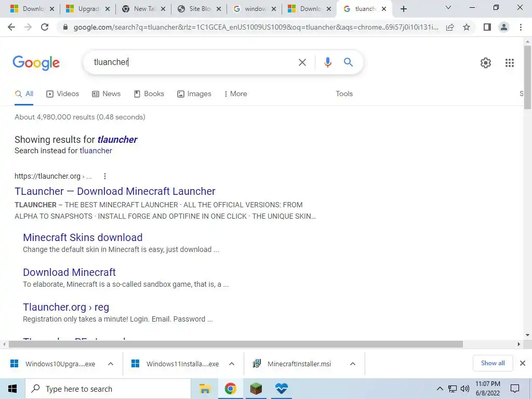
Task: Expand options for Windows11Installa...exe download
Action: (232, 364)
